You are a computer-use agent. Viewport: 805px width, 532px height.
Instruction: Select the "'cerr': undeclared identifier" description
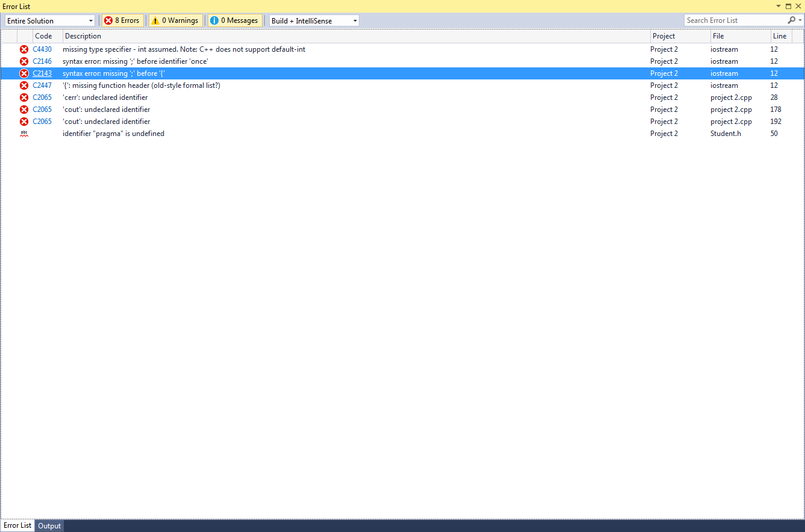click(x=105, y=97)
